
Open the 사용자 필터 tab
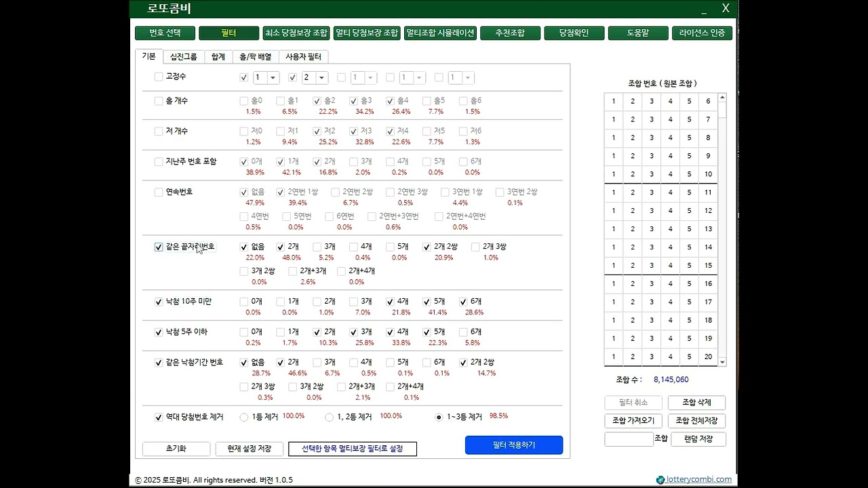pyautogui.click(x=303, y=57)
